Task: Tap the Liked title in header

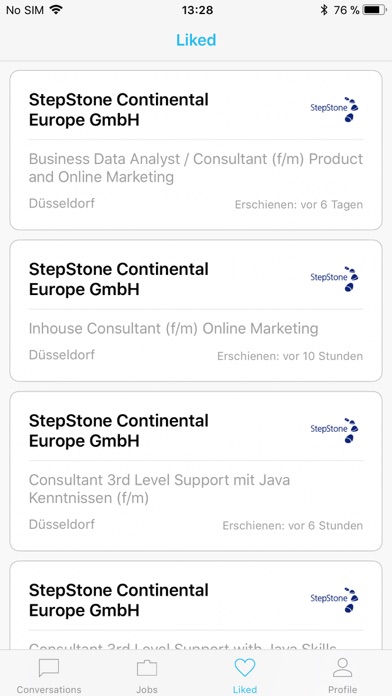Action: 196,40
